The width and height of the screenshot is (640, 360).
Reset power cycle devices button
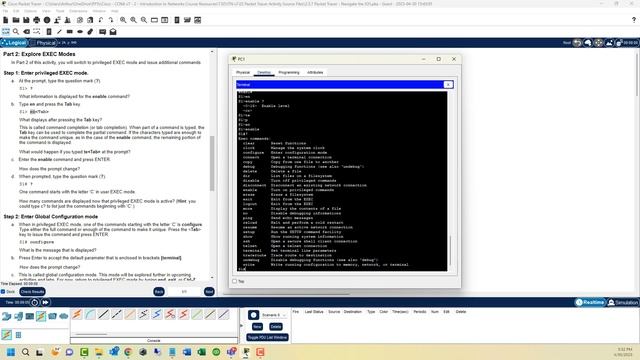point(35,302)
